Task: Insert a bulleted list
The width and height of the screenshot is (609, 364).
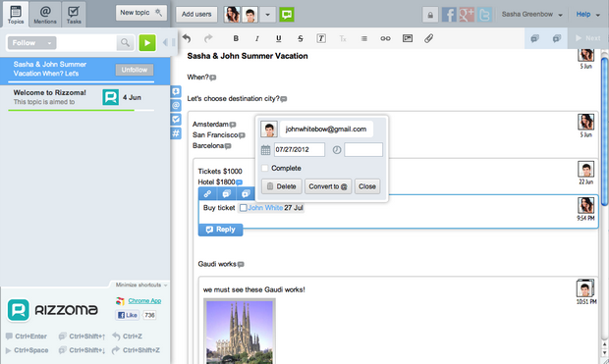Action: pos(363,38)
